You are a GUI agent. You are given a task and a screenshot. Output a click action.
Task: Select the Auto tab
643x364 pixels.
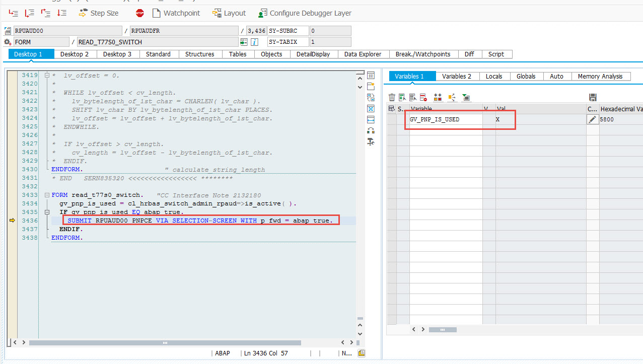click(x=556, y=76)
